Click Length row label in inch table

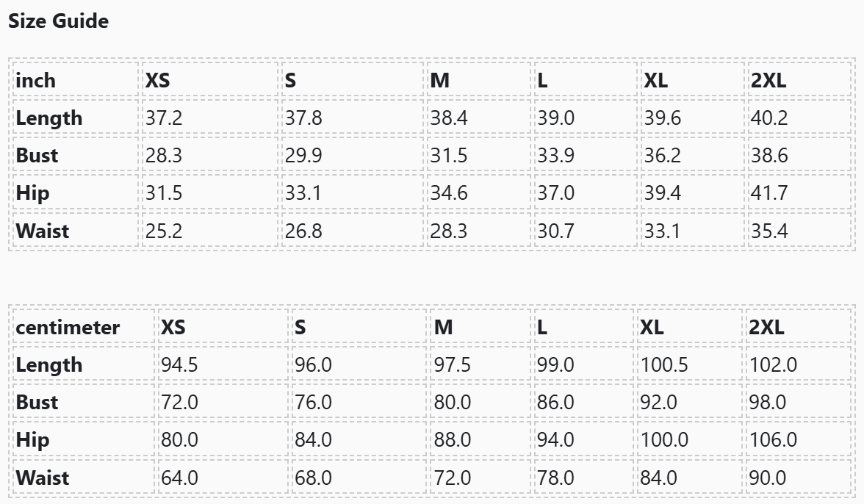point(49,118)
